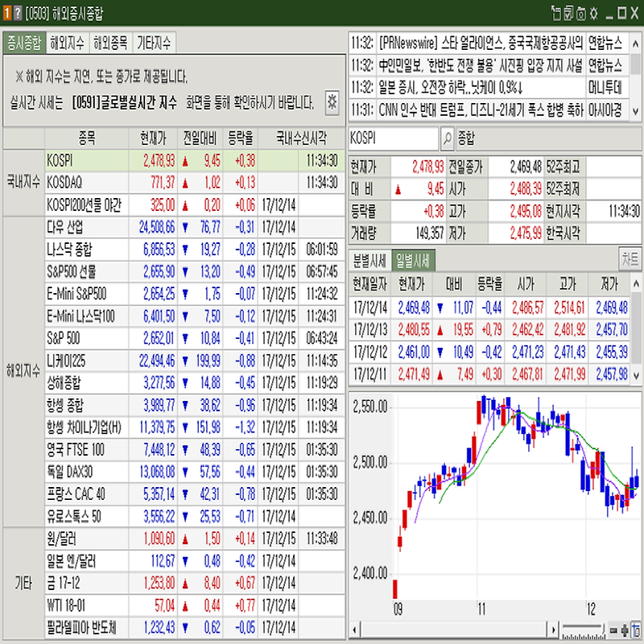Click the 17/12/11 daily price row

pyautogui.click(x=489, y=374)
